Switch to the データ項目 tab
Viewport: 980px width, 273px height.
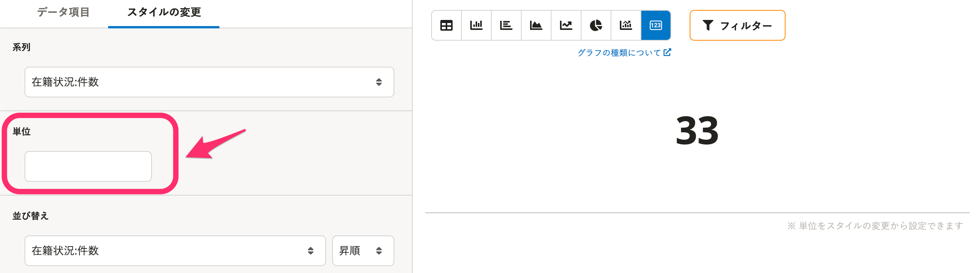point(63,12)
